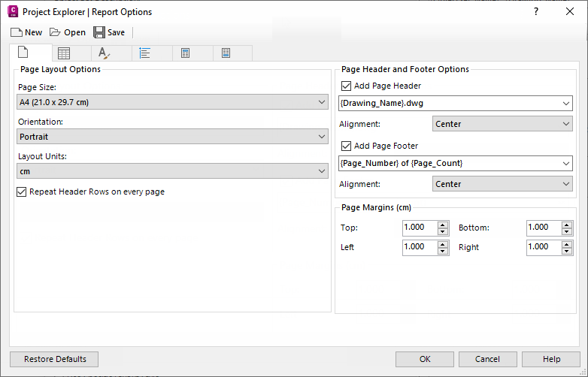Go to the indented list tab

coord(145,53)
